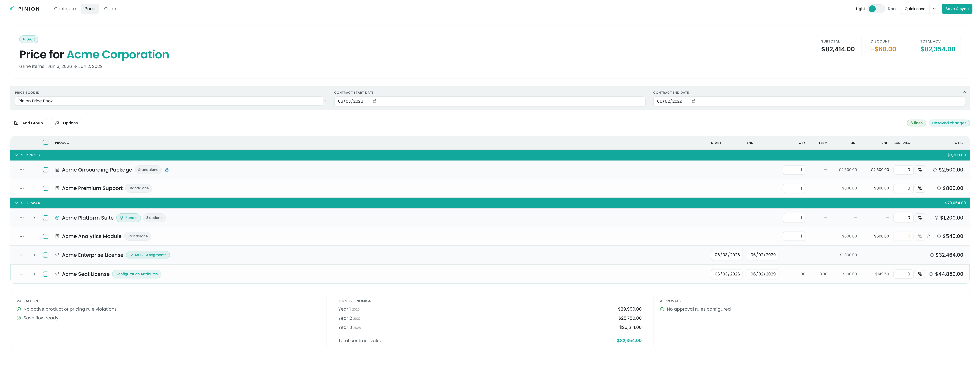Toggle percent discount type on Platform Suite row
The height and width of the screenshot is (378, 980).
(920, 218)
